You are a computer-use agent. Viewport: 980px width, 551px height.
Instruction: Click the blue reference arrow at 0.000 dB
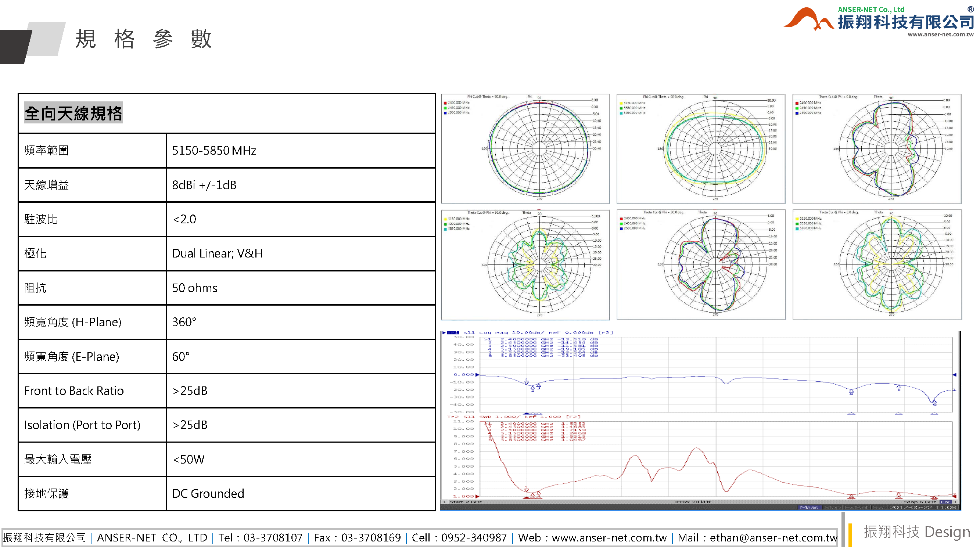[477, 375]
